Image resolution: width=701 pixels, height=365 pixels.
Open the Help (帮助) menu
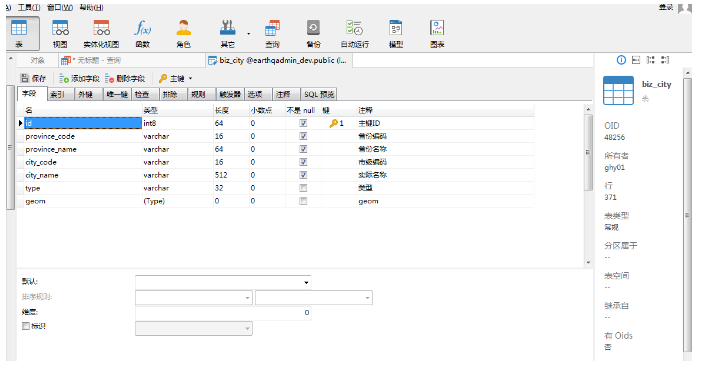(x=91, y=7)
